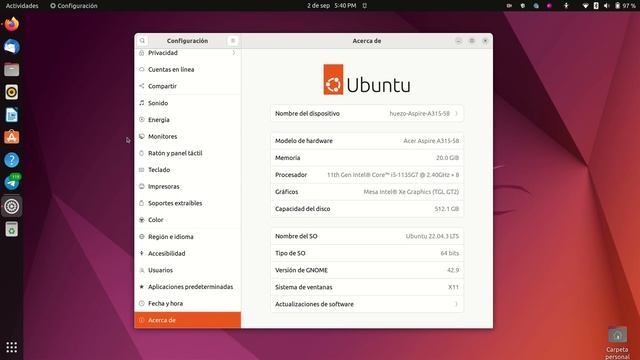
Task: Open the Files manager dock icon
Action: (11, 70)
